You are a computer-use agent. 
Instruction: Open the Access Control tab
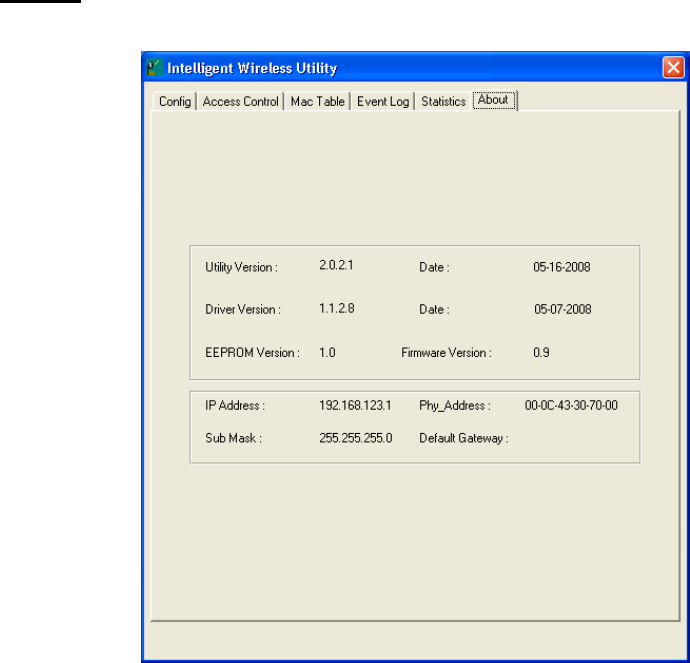[x=240, y=102]
